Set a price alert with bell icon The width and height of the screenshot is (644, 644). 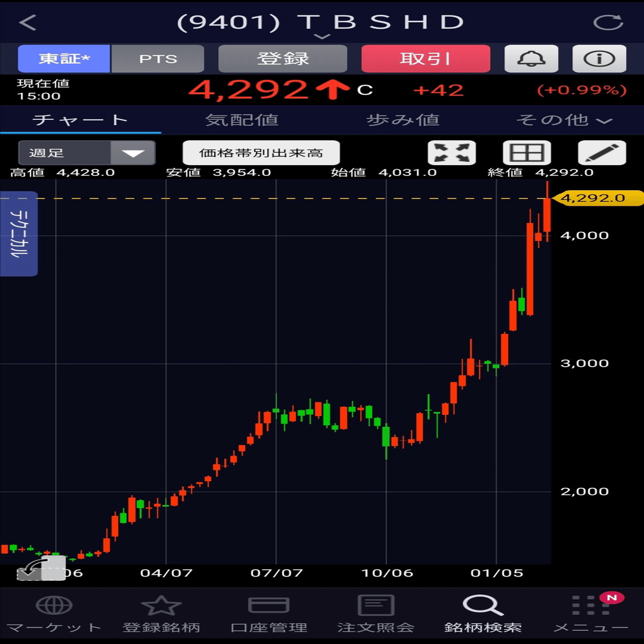pyautogui.click(x=531, y=58)
